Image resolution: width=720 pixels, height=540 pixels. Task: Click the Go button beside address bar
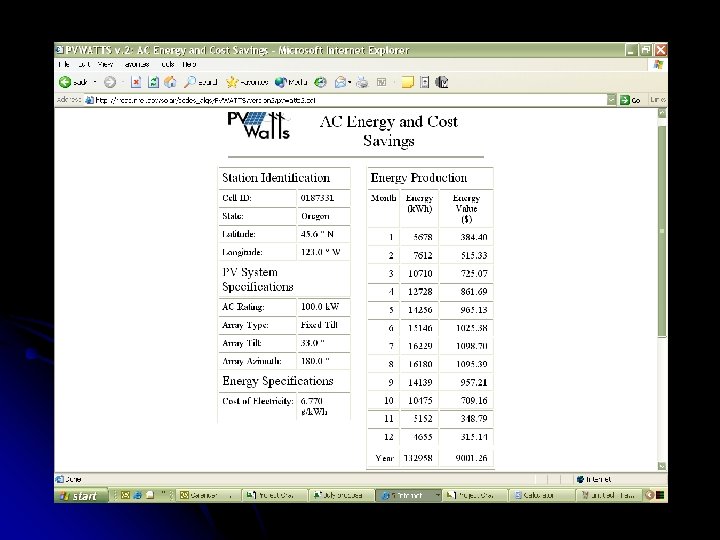coord(630,100)
